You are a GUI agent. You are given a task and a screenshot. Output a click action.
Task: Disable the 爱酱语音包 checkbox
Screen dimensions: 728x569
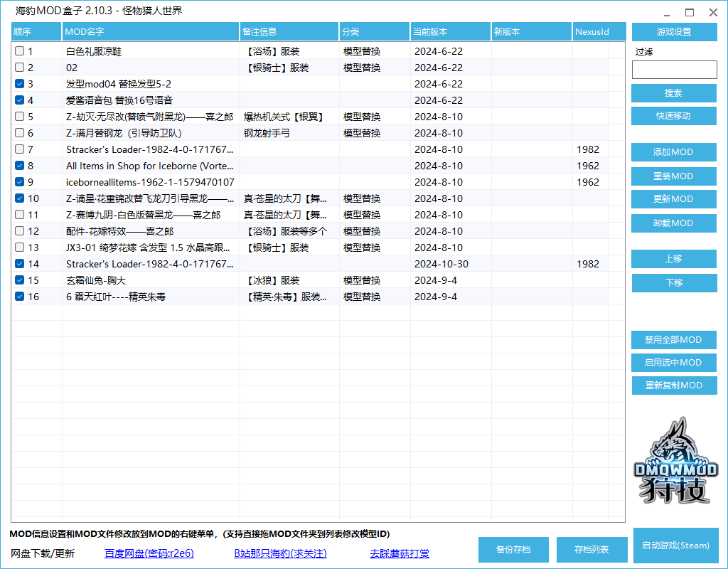click(x=19, y=100)
